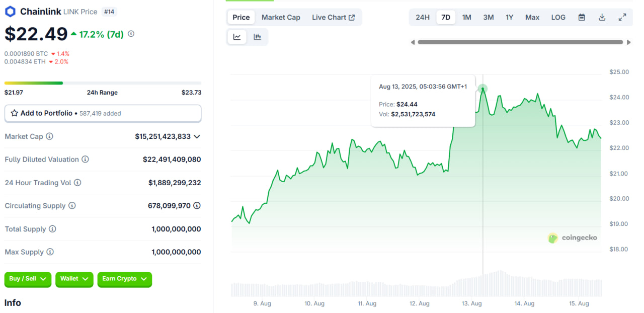Click info icon next to Market Cap

(49, 136)
